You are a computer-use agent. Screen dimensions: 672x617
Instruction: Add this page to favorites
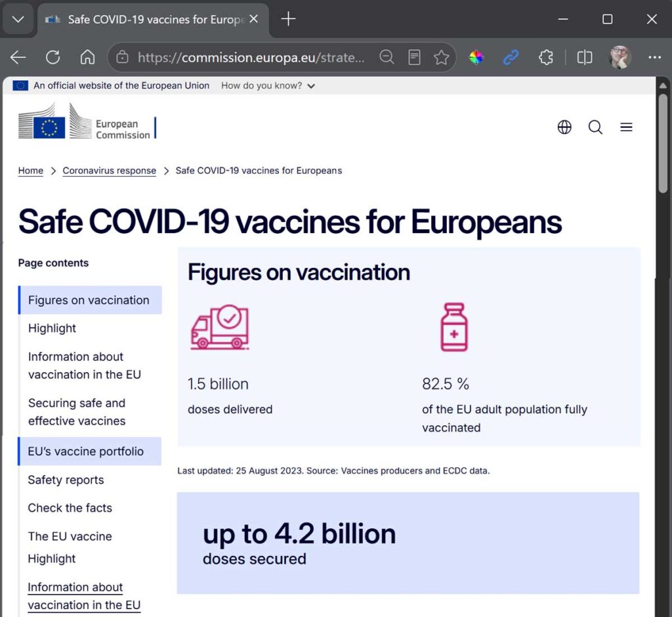(x=441, y=57)
